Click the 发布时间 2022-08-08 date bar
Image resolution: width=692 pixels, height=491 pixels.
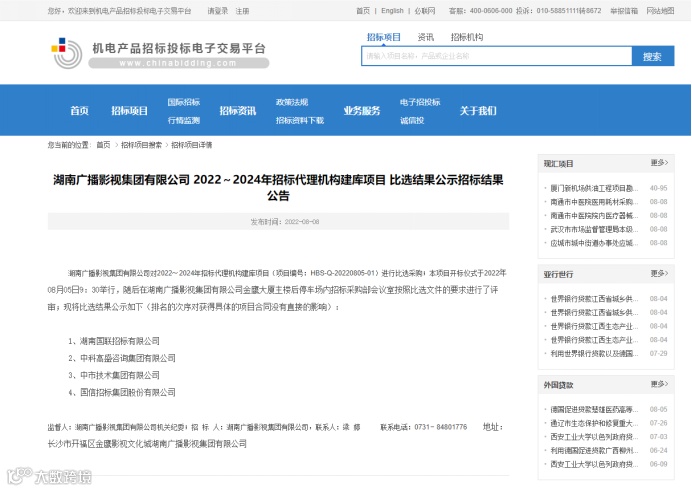tap(278, 221)
